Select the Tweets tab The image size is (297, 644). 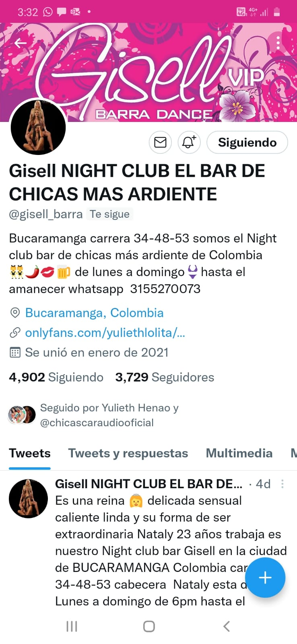(x=30, y=453)
